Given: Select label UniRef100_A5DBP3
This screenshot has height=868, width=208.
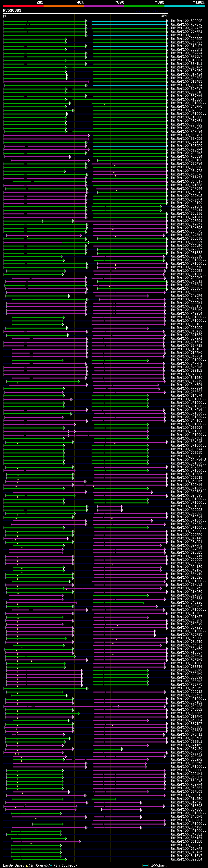Looking at the screenshot, I should coord(187,492).
